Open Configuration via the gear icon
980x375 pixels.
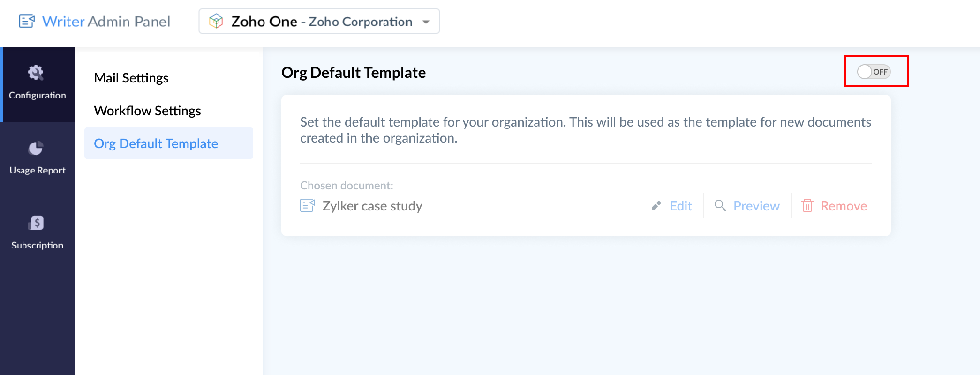[x=36, y=73]
